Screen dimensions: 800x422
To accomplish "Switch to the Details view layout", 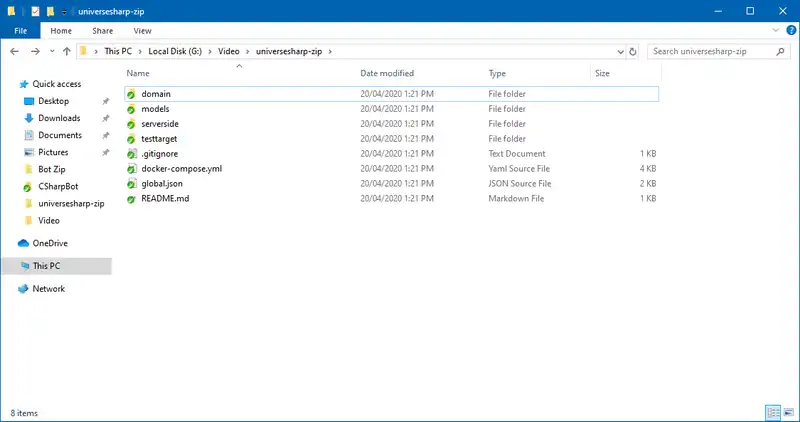I will [772, 412].
